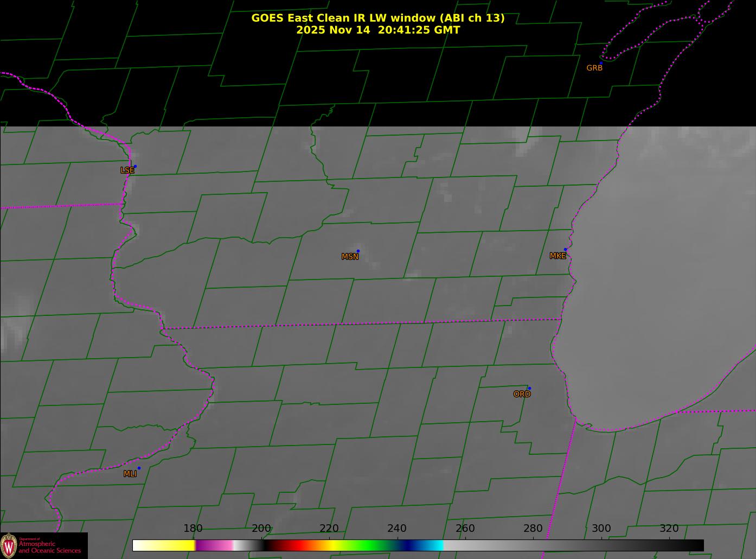
Task: Click the 300 colorbar tick label
Action: click(601, 529)
